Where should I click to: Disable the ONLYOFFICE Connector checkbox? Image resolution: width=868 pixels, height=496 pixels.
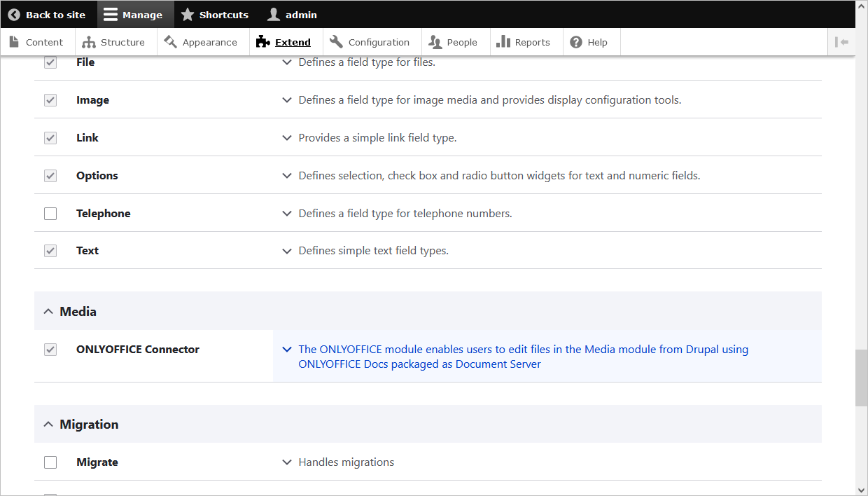(50, 349)
